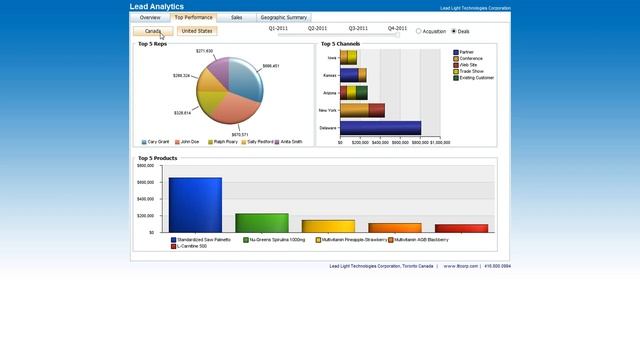Click the Top 5 Channels panel heading
The image size is (640, 360).
(x=340, y=44)
